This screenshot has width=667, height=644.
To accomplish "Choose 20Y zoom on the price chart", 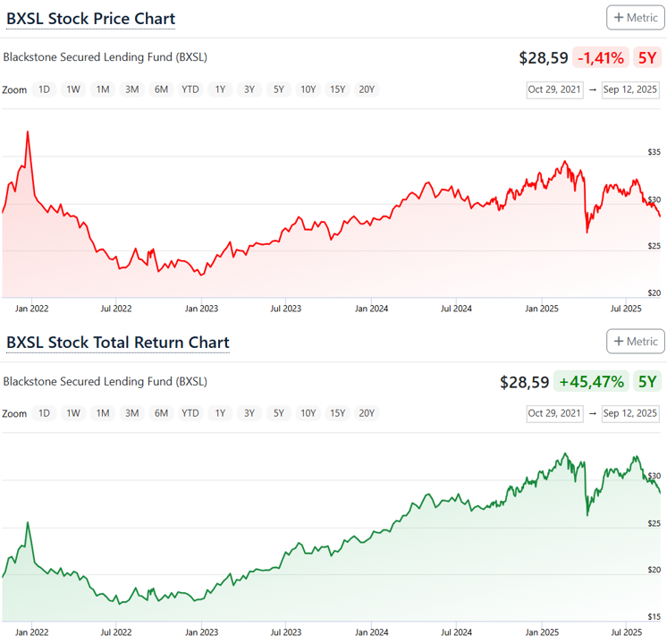I will [x=367, y=89].
